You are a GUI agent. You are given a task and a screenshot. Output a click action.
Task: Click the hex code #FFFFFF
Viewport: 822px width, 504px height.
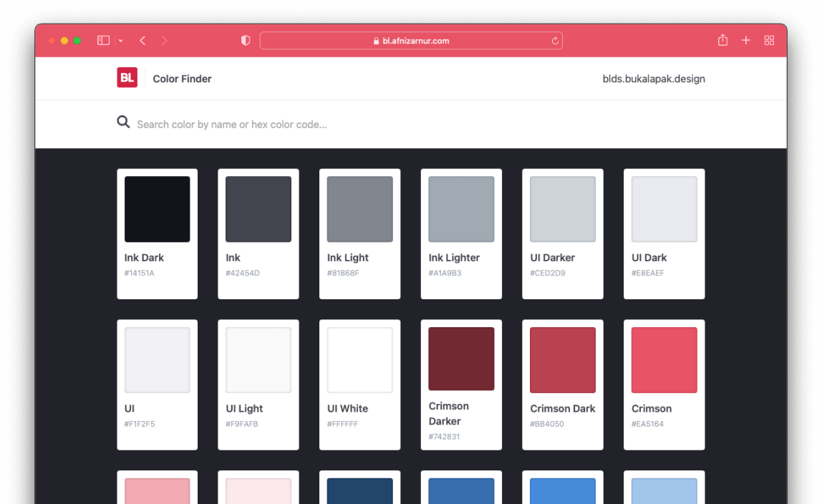pyautogui.click(x=342, y=424)
